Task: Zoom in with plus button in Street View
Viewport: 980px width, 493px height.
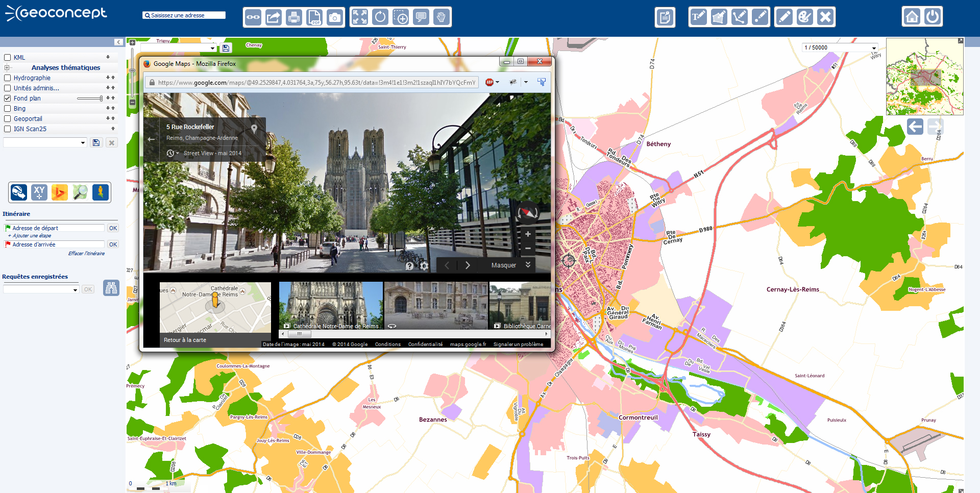Action: (x=528, y=234)
